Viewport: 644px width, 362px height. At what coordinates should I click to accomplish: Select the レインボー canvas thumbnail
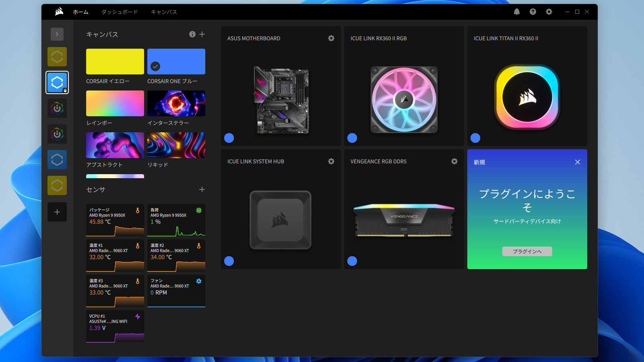tap(115, 103)
